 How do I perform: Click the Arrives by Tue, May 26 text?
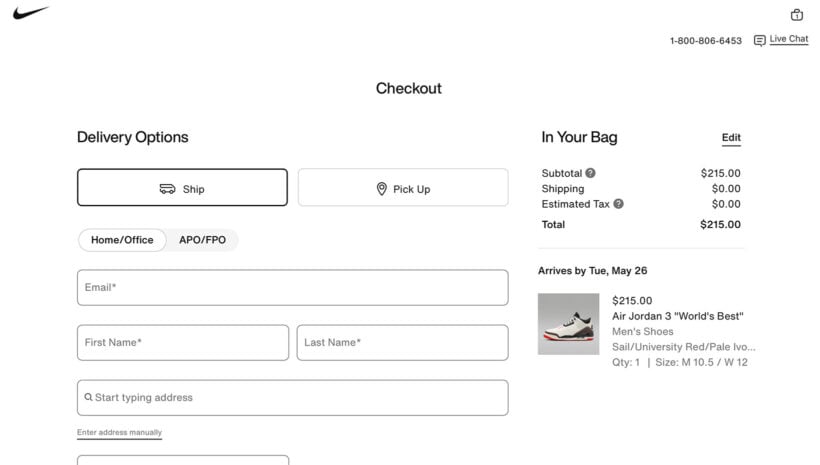[593, 270]
